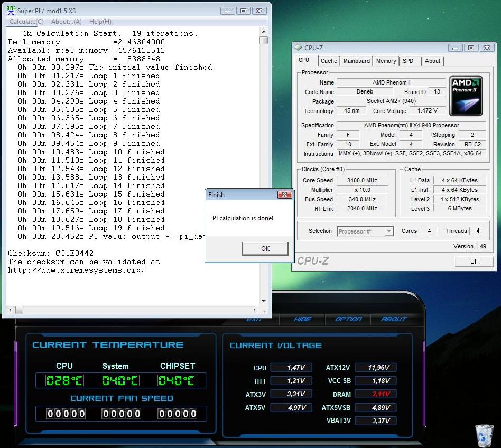501x448 pixels.
Task: Click the CHIPSET temperature display 040°C
Action: click(x=177, y=380)
